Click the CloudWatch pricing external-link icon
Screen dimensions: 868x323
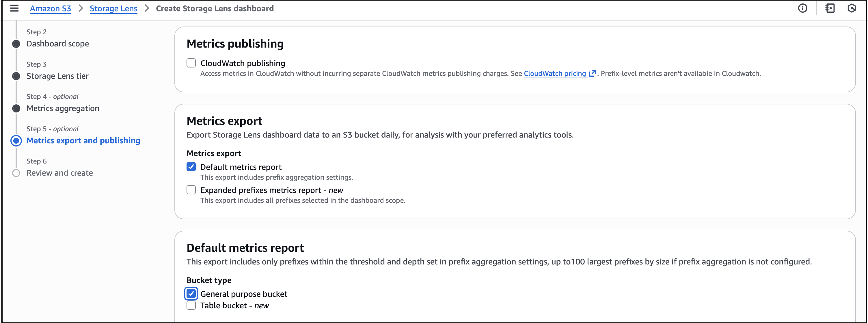[592, 73]
